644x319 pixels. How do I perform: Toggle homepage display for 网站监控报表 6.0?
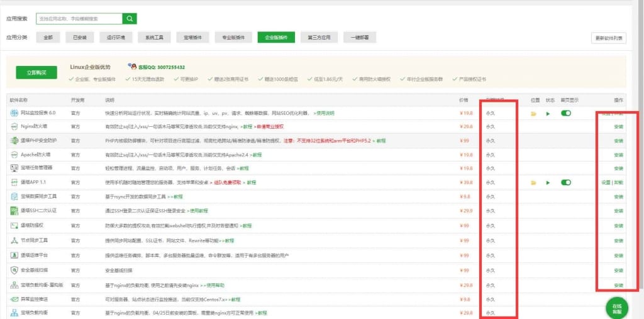click(566, 114)
